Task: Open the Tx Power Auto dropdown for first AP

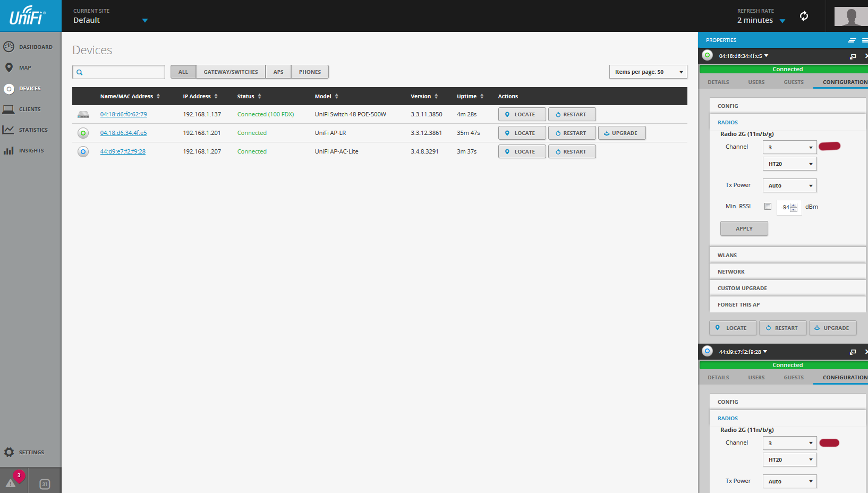Action: tap(789, 185)
